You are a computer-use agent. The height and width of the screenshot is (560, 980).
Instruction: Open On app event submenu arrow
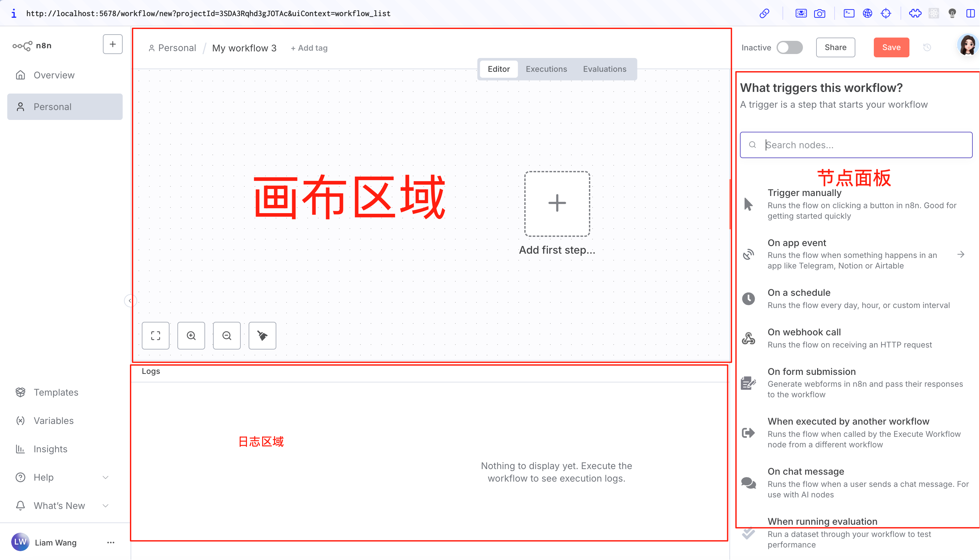(x=961, y=254)
